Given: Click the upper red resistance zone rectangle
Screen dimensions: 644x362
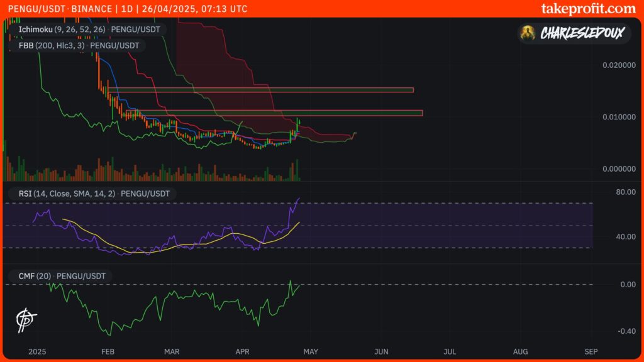Looking at the screenshot, I should click(x=260, y=90).
